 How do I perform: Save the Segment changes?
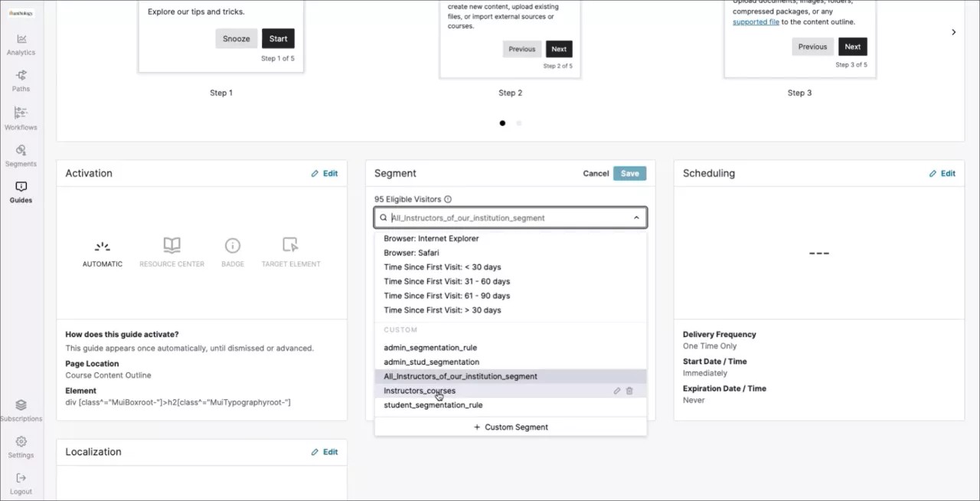pyautogui.click(x=629, y=173)
